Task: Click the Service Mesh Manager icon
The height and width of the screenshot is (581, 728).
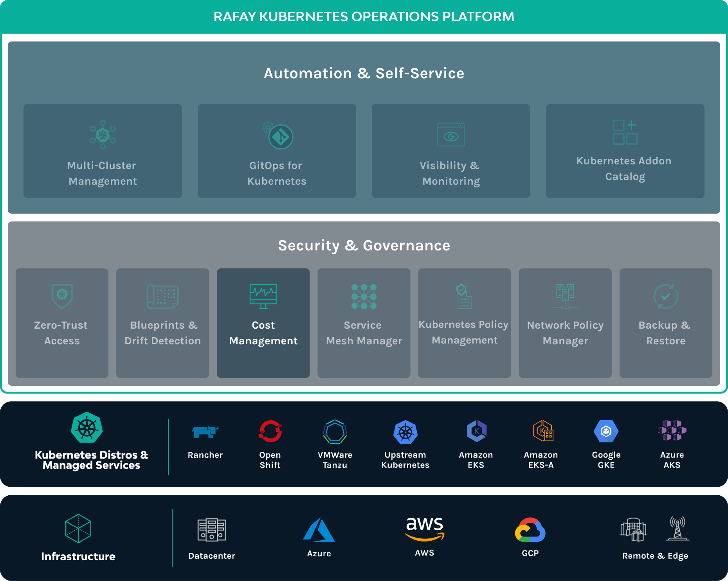Action: click(364, 296)
